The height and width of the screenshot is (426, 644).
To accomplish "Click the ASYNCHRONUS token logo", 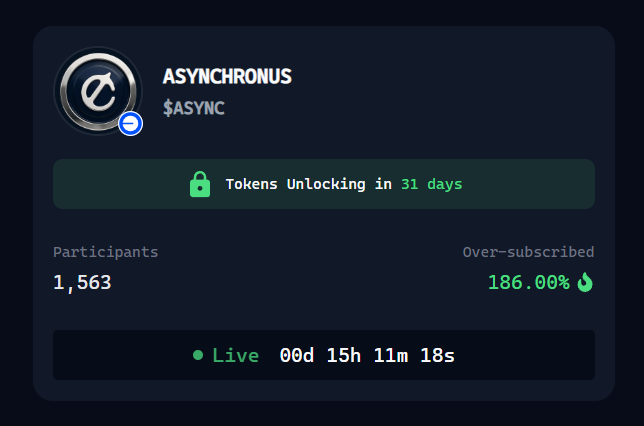I will click(x=98, y=91).
